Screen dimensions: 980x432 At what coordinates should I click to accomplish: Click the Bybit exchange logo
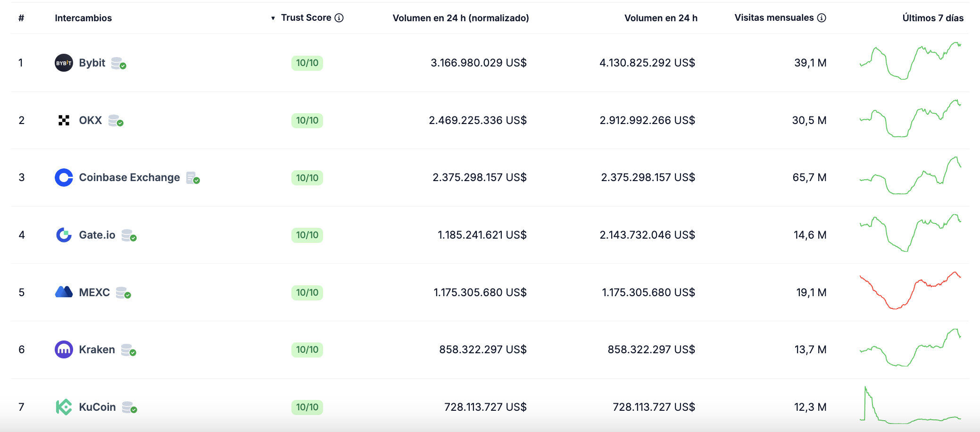point(64,63)
